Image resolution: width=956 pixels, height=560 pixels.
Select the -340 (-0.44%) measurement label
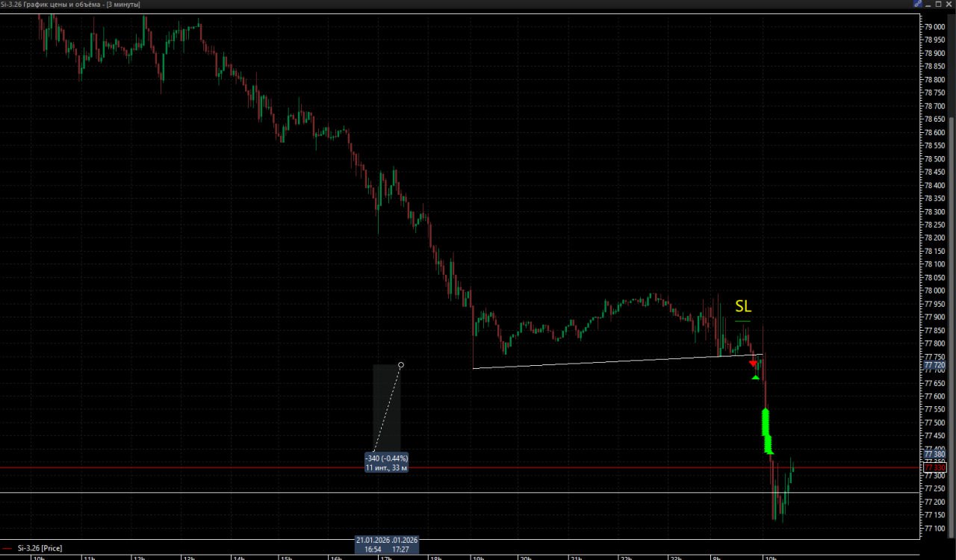point(386,458)
